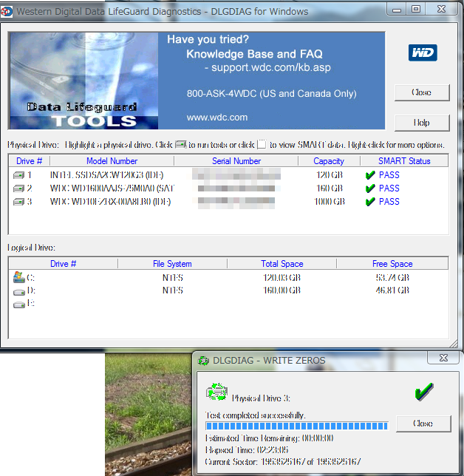Viewport: 464px width, 476px height.
Task: Open Help in Data LifeGuard Diagnostics
Action: click(422, 123)
